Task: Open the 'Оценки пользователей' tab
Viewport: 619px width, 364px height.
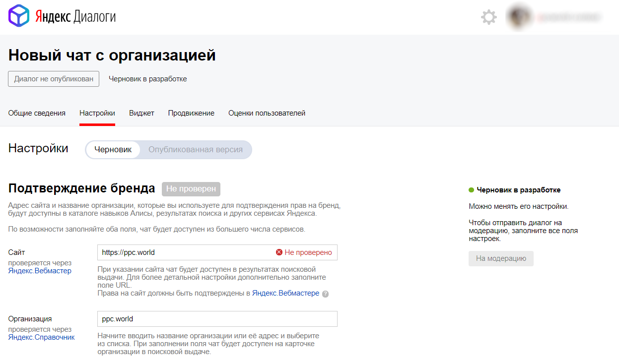Action: pos(267,113)
